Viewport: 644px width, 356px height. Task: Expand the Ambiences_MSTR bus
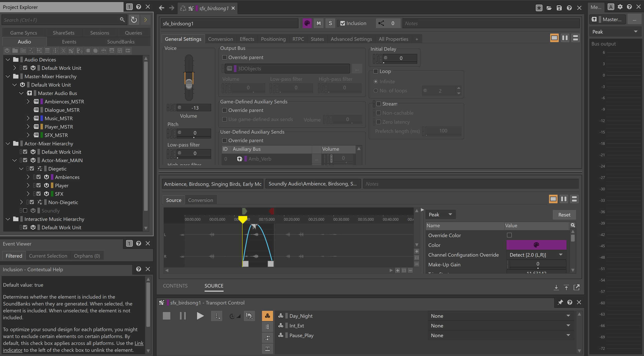28,101
